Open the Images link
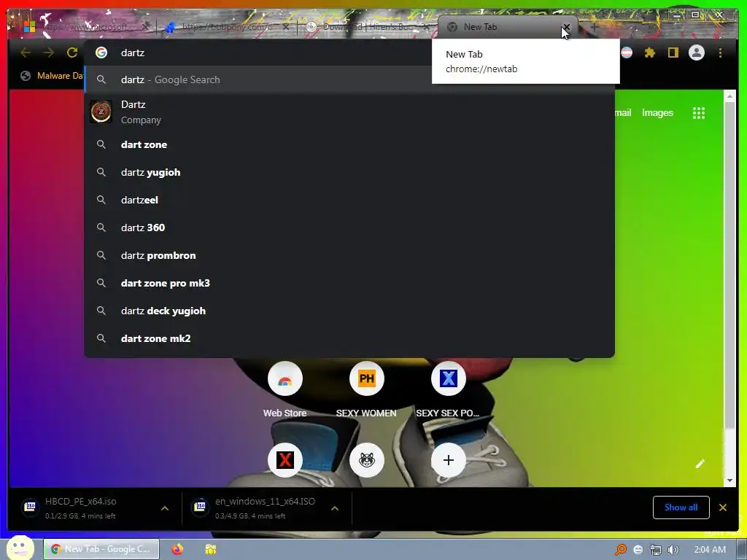747x560 pixels. (657, 113)
